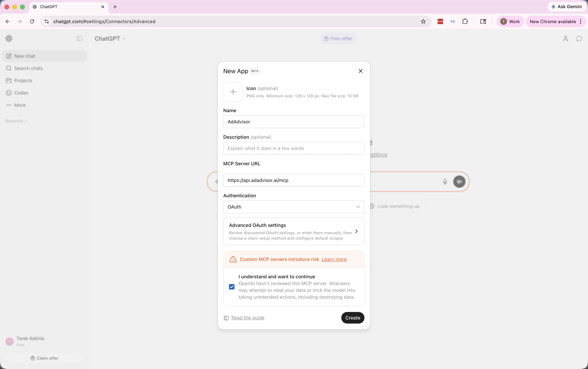Open the tab search icon
This screenshot has height=369, width=588.
point(483,21)
